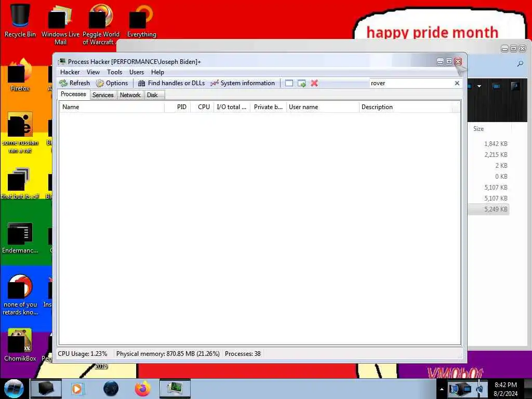This screenshot has width=532, height=399.
Task: Open 'none of you' desktop icon
Action: 20,295
